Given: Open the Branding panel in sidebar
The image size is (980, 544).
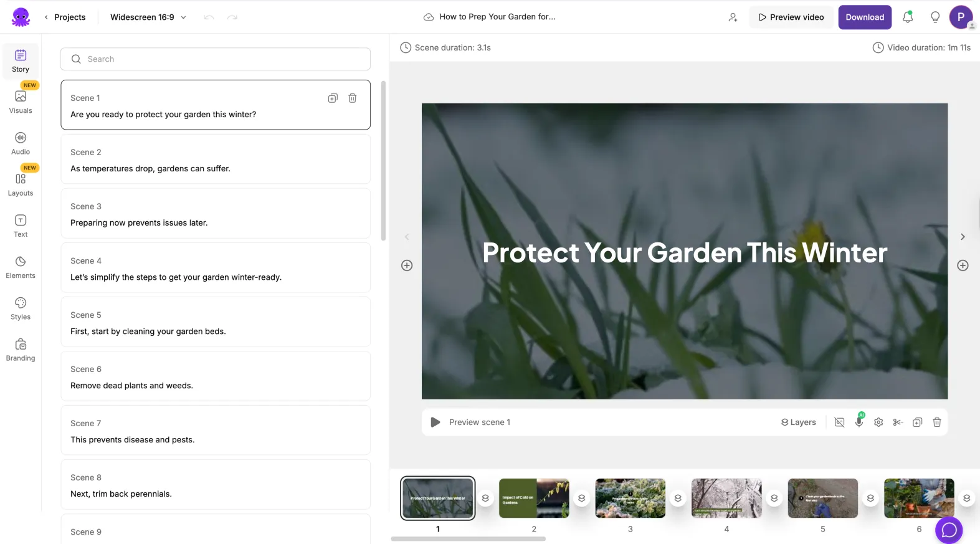Looking at the screenshot, I should click(x=21, y=350).
